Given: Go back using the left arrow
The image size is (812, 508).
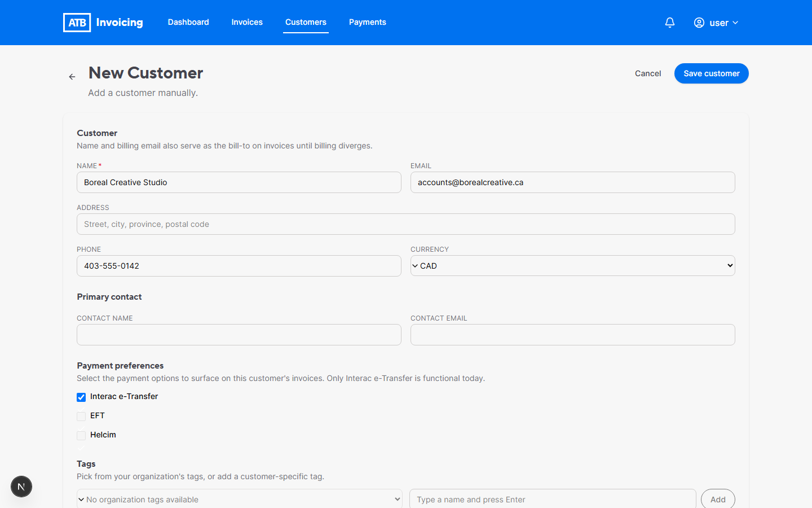Looking at the screenshot, I should click(72, 77).
